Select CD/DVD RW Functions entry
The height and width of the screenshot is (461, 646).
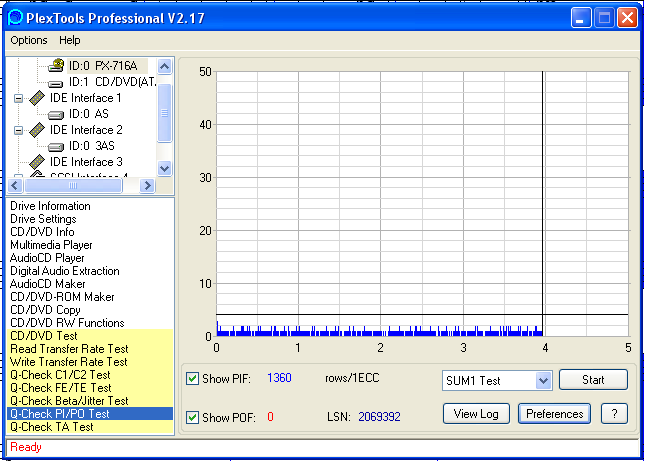(x=67, y=323)
